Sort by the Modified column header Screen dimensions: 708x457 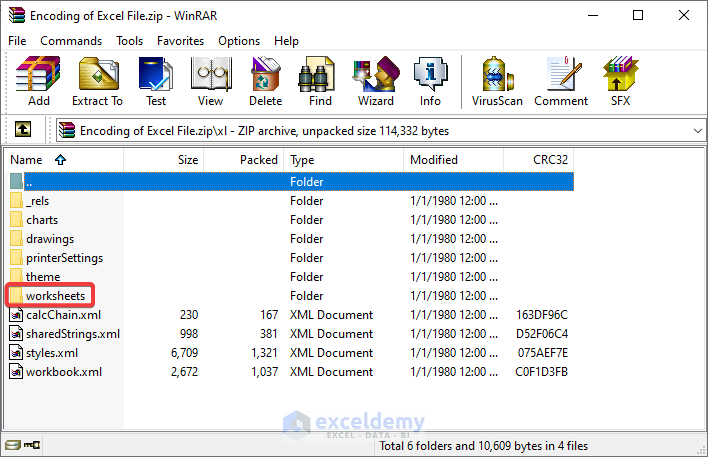(x=453, y=160)
